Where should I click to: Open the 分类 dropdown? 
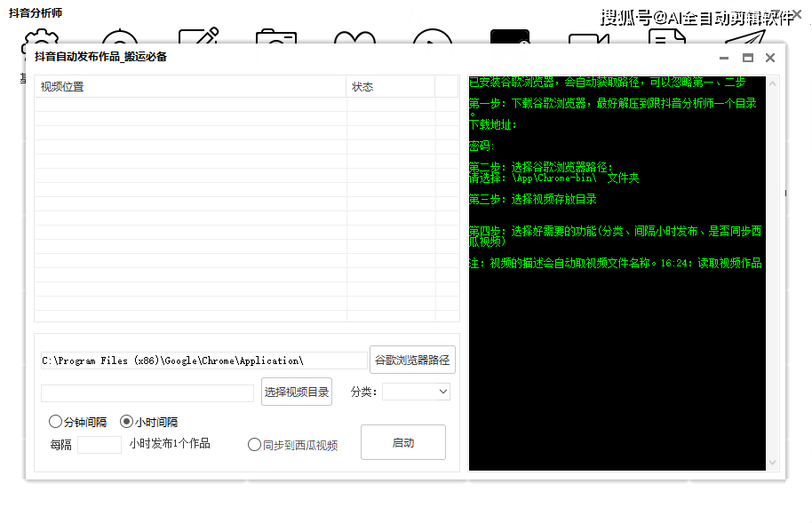pyautogui.click(x=416, y=392)
